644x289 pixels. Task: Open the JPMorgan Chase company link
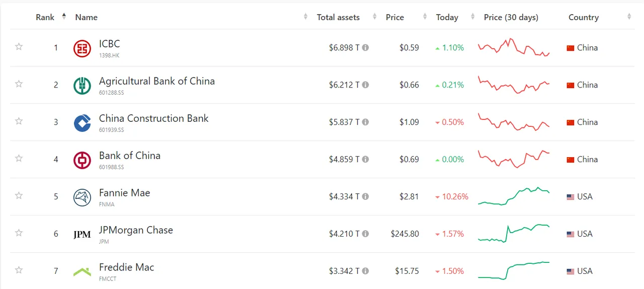tap(136, 230)
